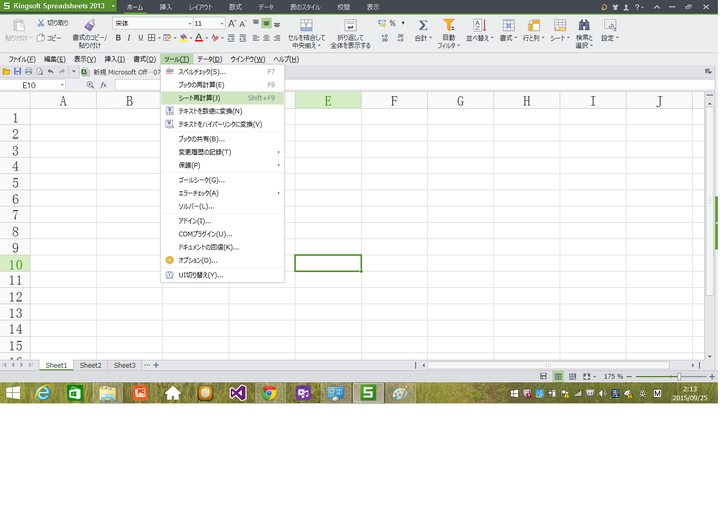The width and height of the screenshot is (720, 520).
Task: Click the zoom out minus button
Action: (x=629, y=377)
